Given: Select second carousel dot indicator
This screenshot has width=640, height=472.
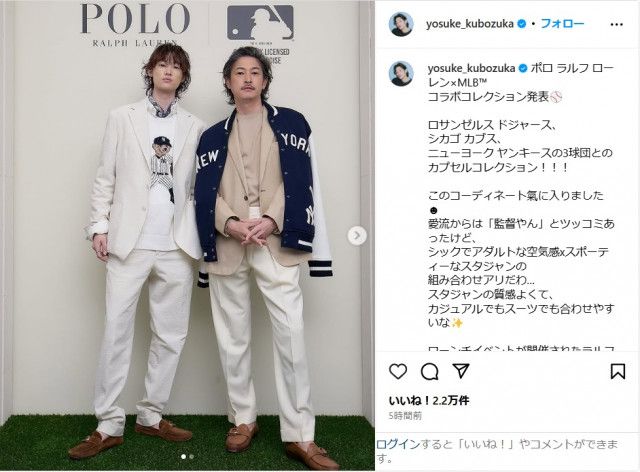Looking at the screenshot, I should pos(191,456).
